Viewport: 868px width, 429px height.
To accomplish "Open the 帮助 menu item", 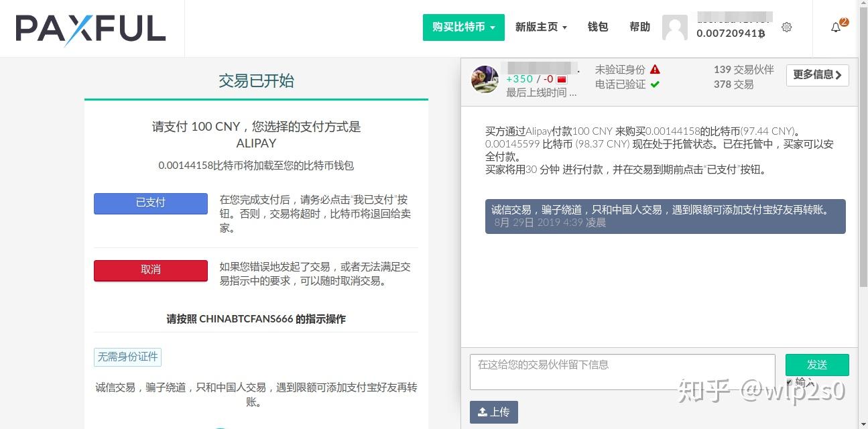I will [639, 27].
